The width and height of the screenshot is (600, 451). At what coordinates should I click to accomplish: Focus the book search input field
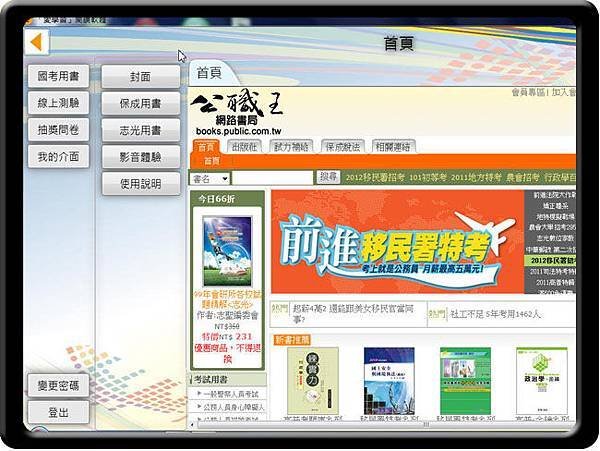click(x=272, y=178)
